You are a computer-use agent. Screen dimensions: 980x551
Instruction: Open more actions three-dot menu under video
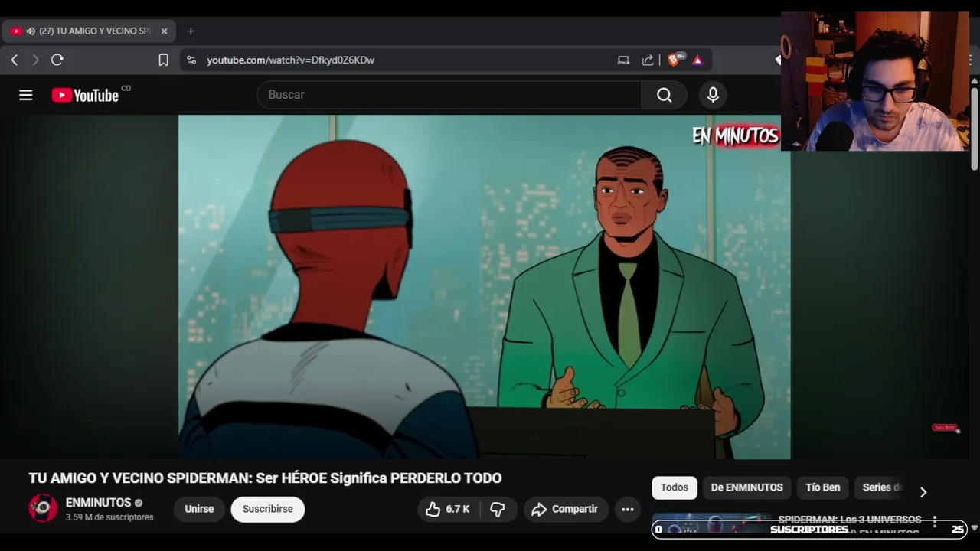pos(628,509)
